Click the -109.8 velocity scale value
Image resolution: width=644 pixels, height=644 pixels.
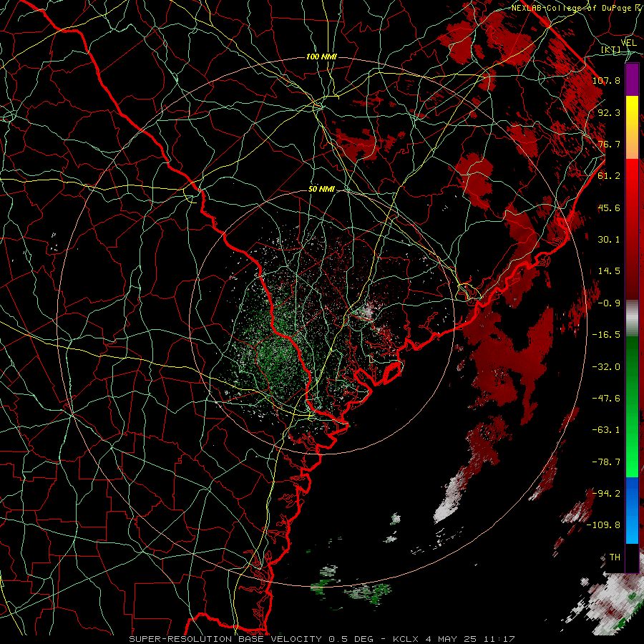(x=603, y=525)
